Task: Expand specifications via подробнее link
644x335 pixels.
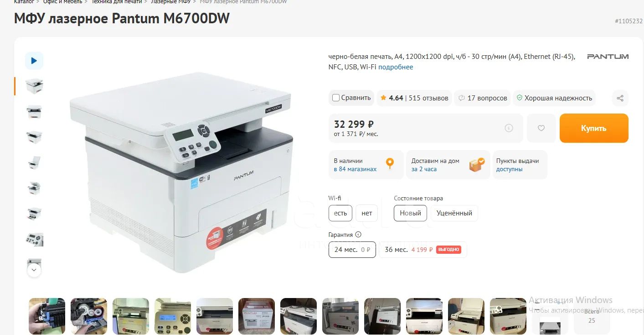Action: click(x=396, y=67)
